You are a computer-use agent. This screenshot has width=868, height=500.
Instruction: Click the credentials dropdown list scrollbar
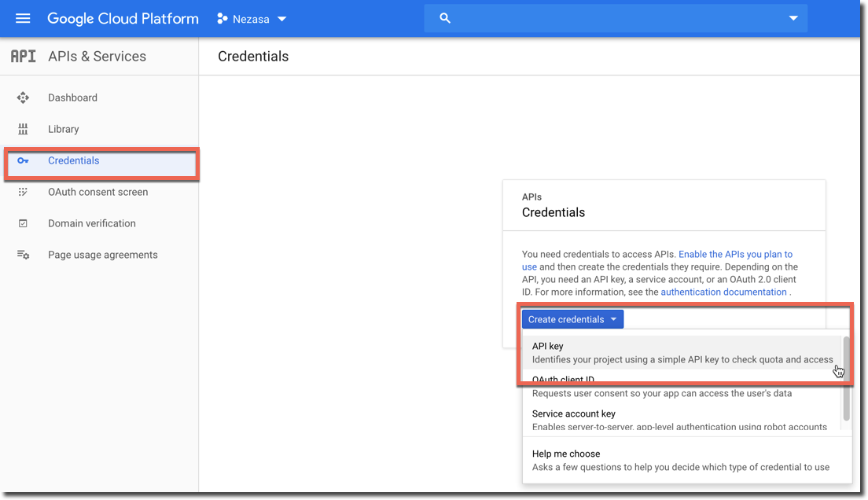click(846, 379)
